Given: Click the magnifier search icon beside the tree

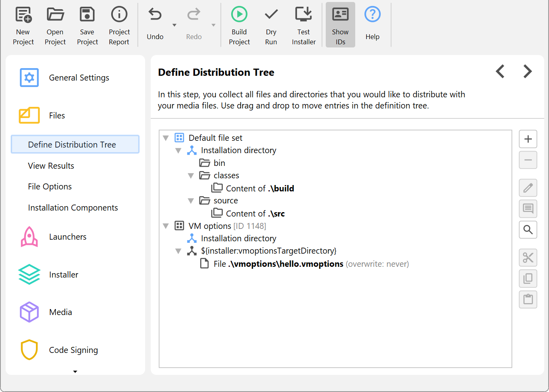Looking at the screenshot, I should point(528,230).
